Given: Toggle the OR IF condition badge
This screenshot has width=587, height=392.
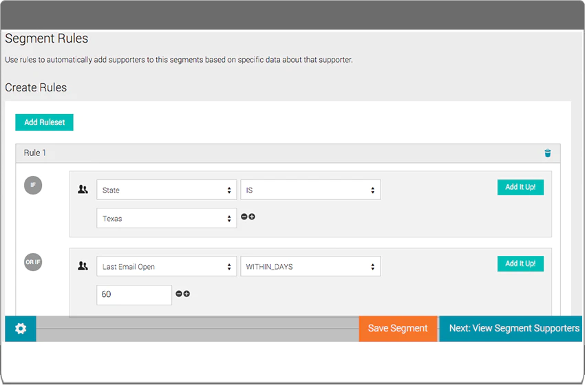Looking at the screenshot, I should [33, 262].
